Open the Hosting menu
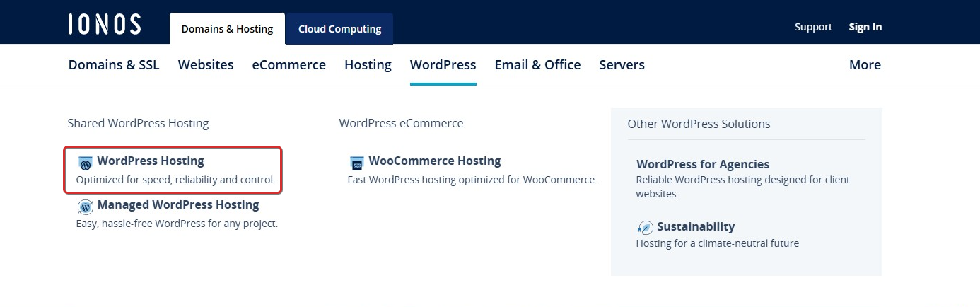 [368, 64]
